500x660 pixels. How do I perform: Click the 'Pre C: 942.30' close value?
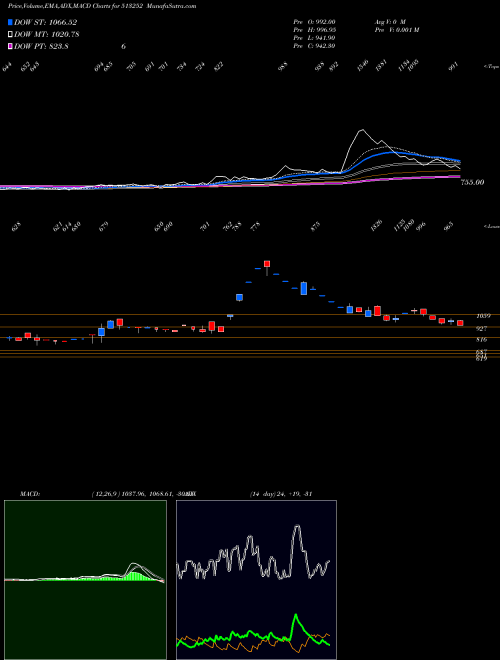(x=314, y=46)
